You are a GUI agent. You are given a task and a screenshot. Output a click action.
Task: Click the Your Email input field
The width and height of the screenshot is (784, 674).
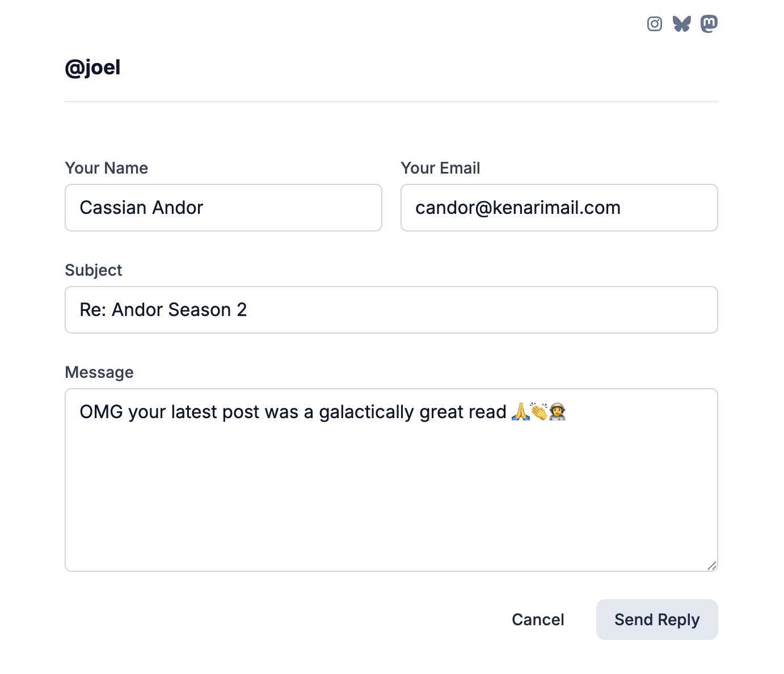point(559,208)
